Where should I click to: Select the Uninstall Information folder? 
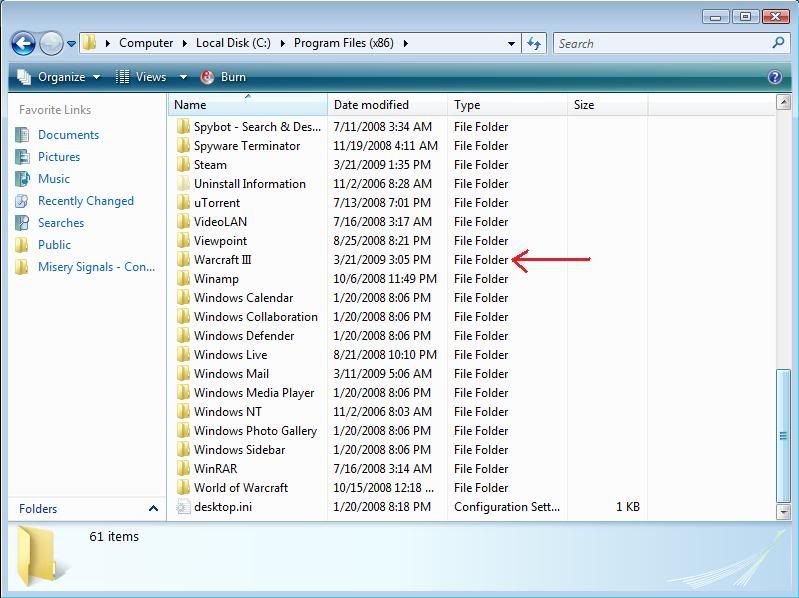pos(248,184)
